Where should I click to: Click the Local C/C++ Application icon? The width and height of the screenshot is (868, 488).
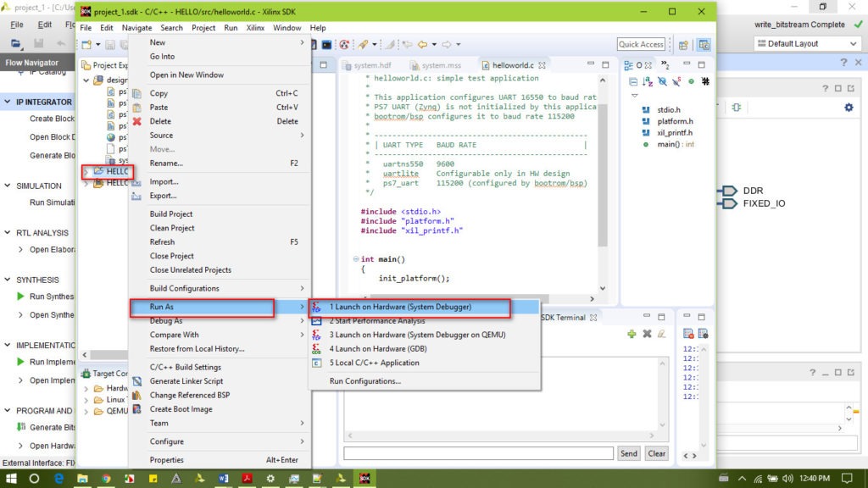tap(317, 363)
